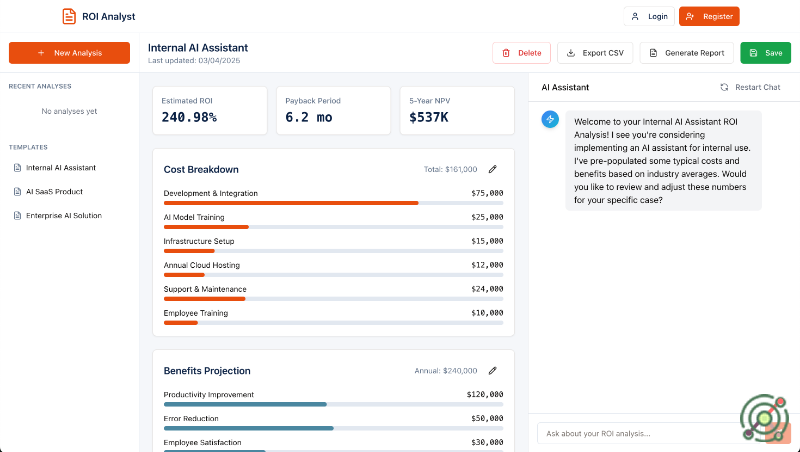Delete the current analysis
Screen dimensions: 800x452
coord(521,53)
